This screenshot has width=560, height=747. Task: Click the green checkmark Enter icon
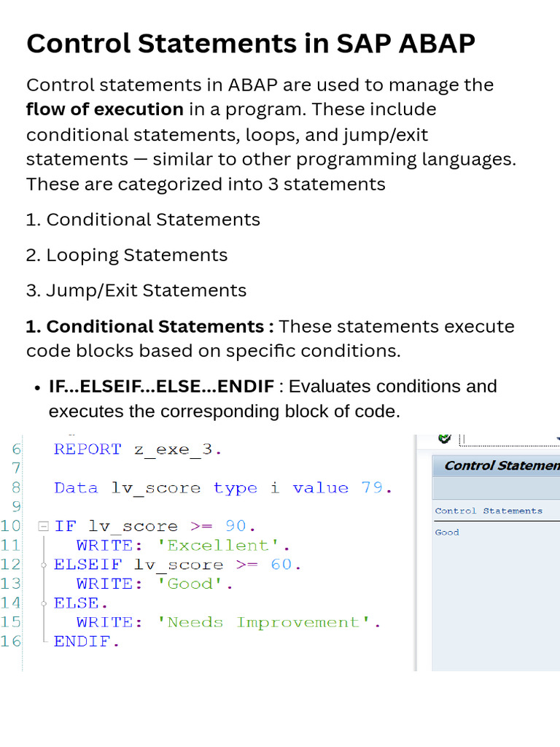[x=444, y=438]
